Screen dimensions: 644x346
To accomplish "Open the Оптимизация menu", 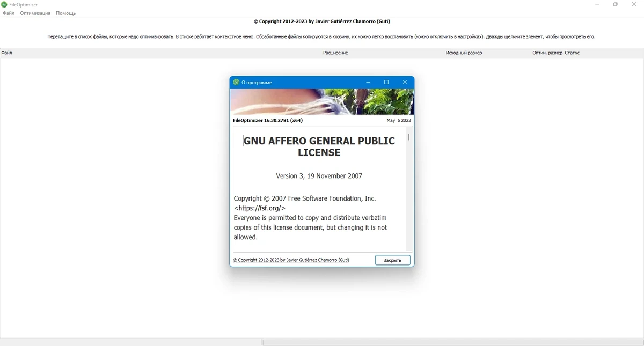I will (35, 13).
